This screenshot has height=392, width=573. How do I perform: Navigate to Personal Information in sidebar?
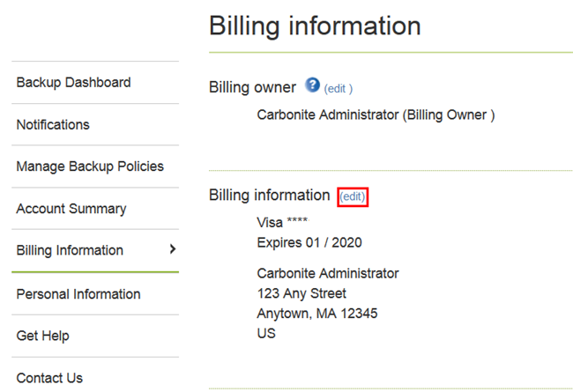tap(78, 294)
